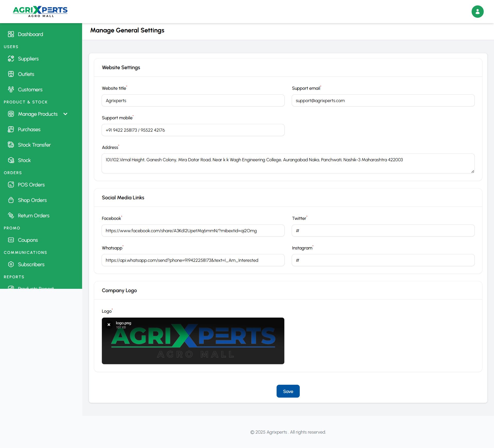494x448 pixels.
Task: Save the general settings
Action: coord(288,391)
